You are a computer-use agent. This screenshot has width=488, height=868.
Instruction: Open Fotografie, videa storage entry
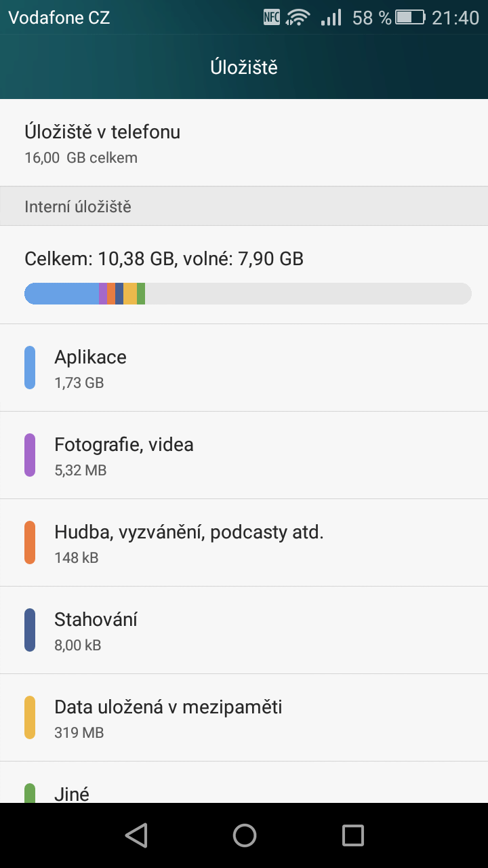tap(244, 455)
